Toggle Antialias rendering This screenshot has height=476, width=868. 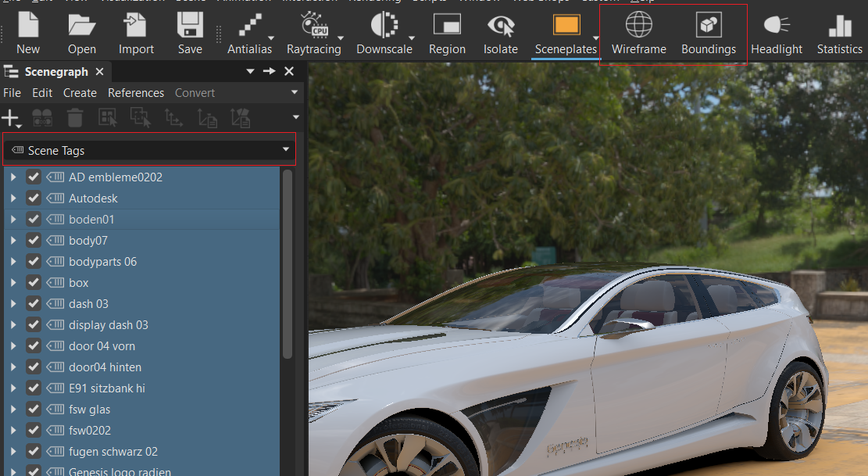click(x=247, y=31)
